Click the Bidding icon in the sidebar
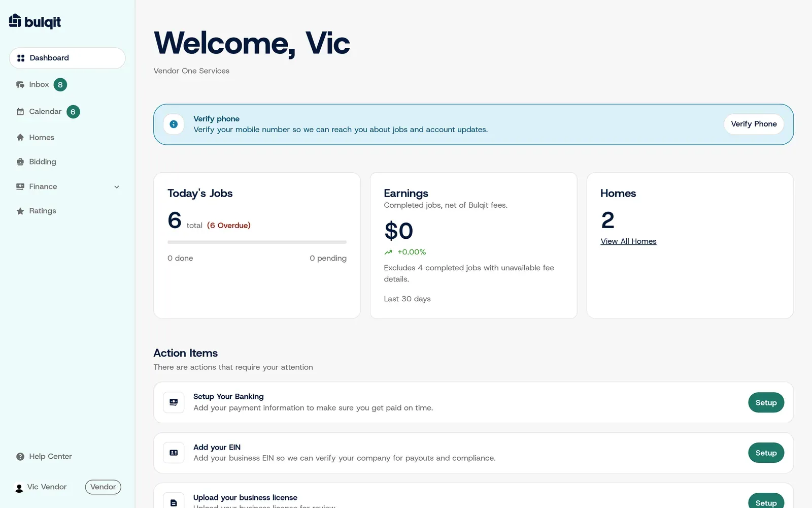Screen dimensions: 812x508 coord(20,162)
